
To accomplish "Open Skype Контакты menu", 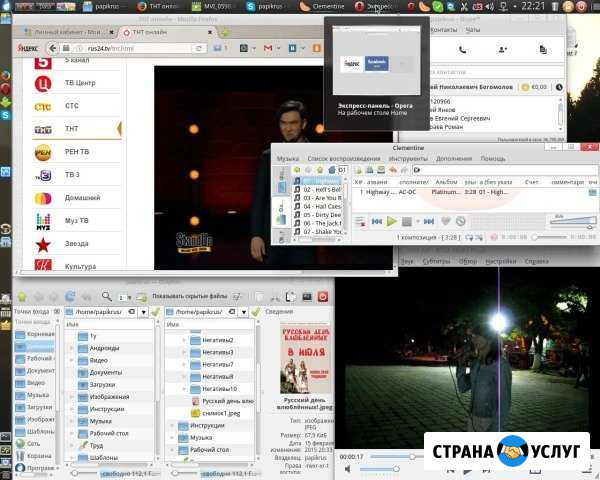I will click(444, 29).
